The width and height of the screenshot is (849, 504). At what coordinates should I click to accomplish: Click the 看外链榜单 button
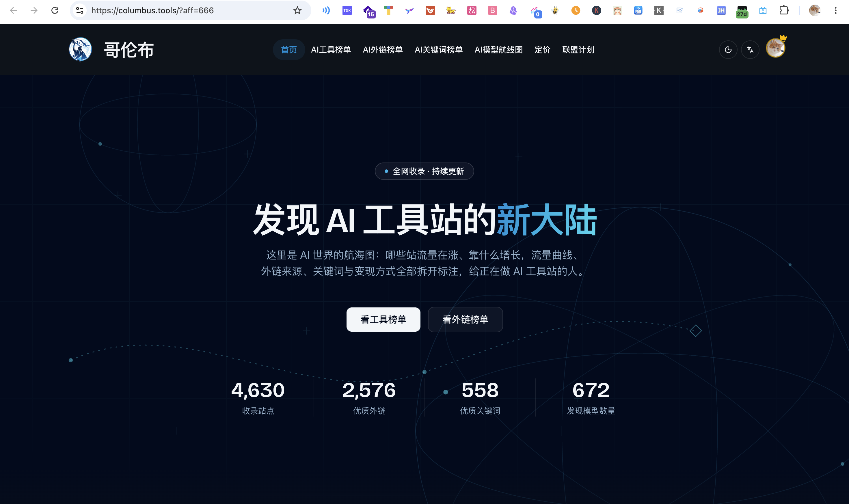point(465,320)
